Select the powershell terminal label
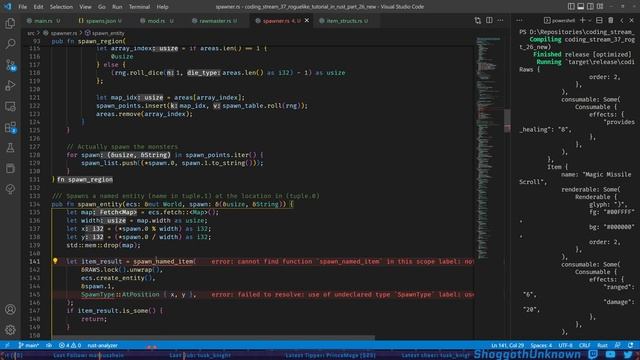 click(x=559, y=20)
